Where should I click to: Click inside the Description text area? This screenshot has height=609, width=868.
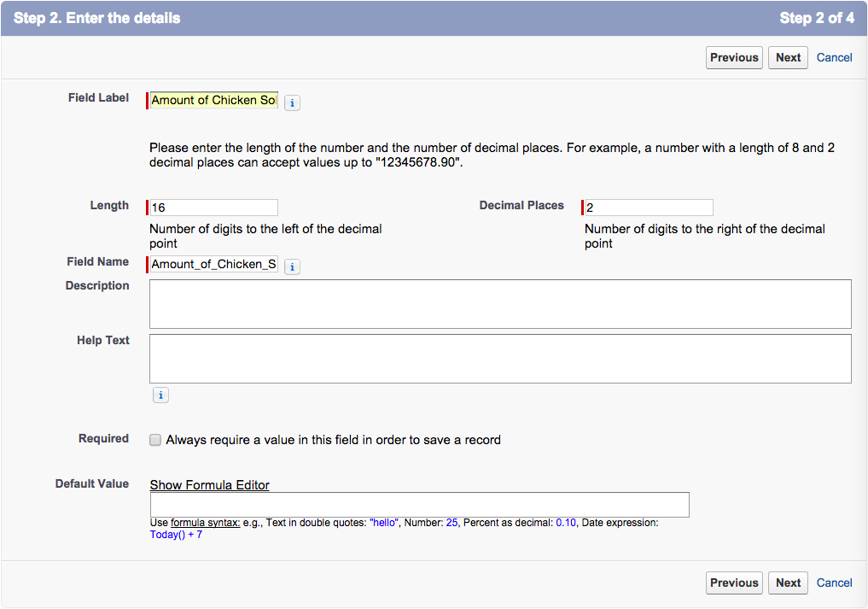click(x=500, y=304)
